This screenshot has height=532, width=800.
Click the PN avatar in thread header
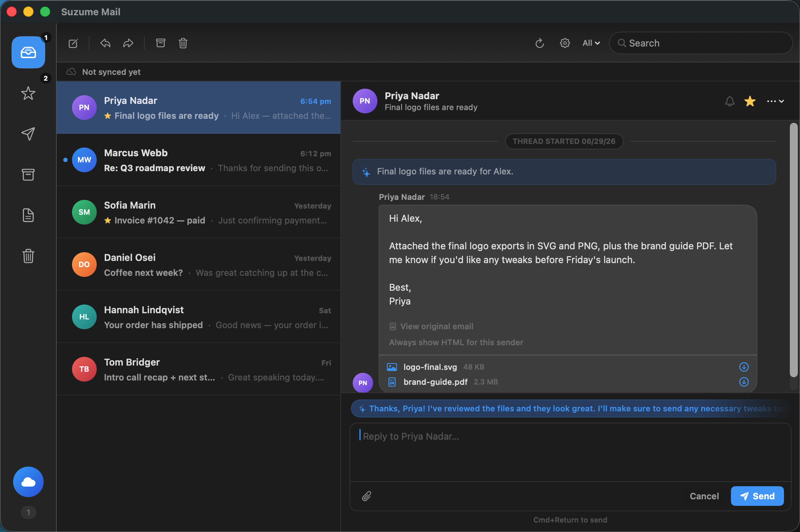click(365, 101)
